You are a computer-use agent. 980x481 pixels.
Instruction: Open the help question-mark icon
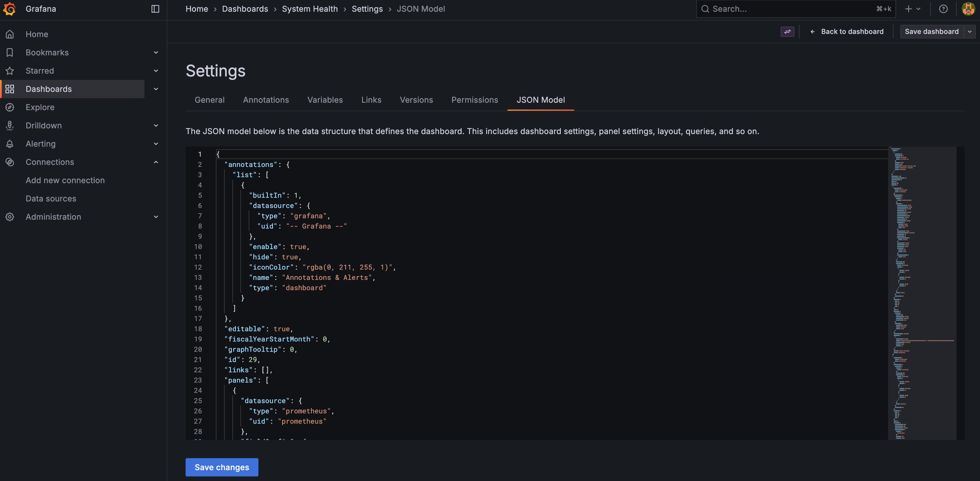(x=943, y=9)
